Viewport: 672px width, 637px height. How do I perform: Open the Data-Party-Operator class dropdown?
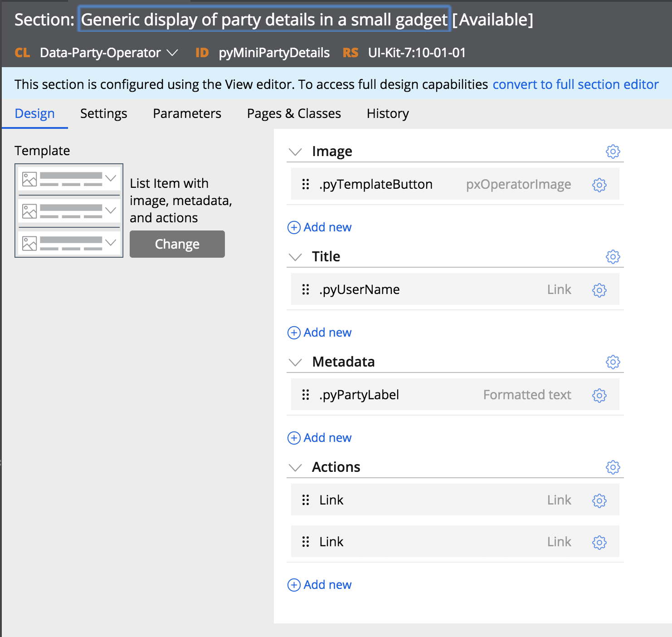[x=173, y=53]
